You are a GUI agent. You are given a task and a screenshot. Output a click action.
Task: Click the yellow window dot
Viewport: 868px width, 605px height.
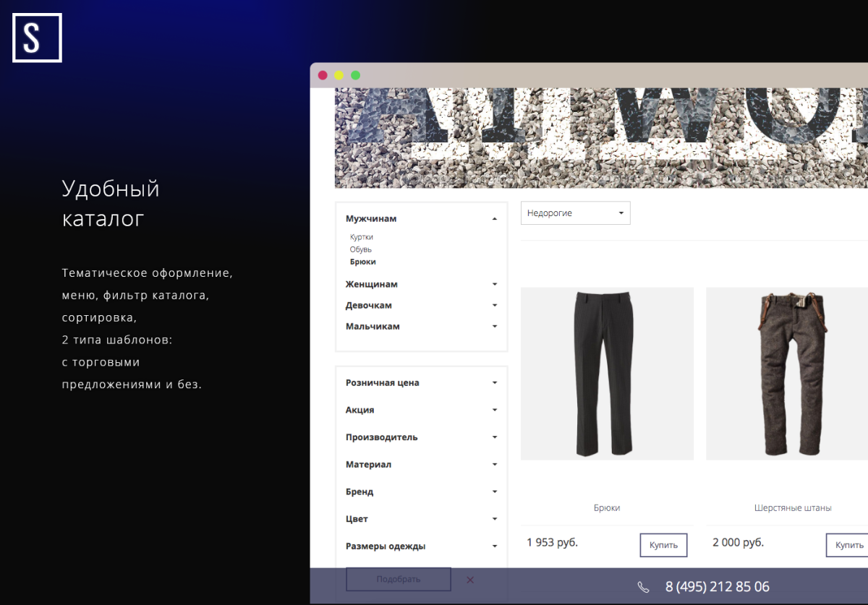pos(339,75)
